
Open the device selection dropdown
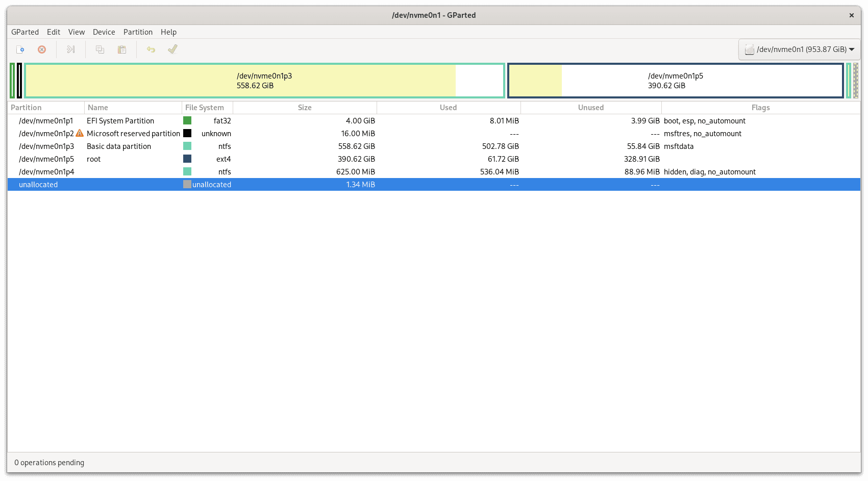pyautogui.click(x=799, y=49)
